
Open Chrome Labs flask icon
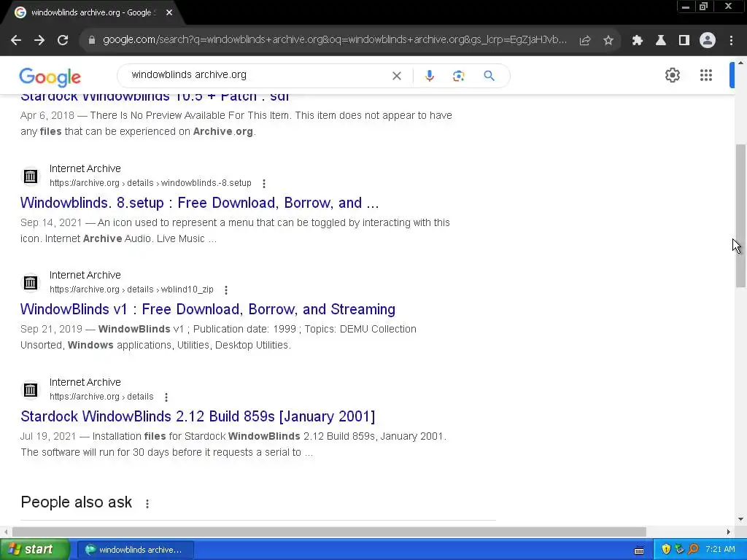click(660, 41)
